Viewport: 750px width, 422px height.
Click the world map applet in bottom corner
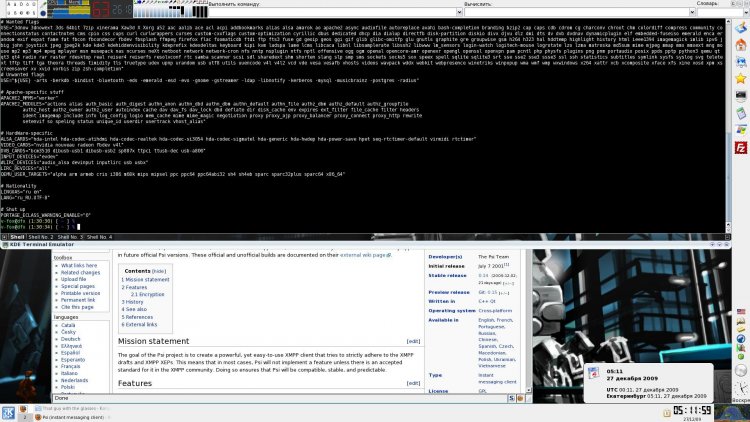click(x=732, y=413)
